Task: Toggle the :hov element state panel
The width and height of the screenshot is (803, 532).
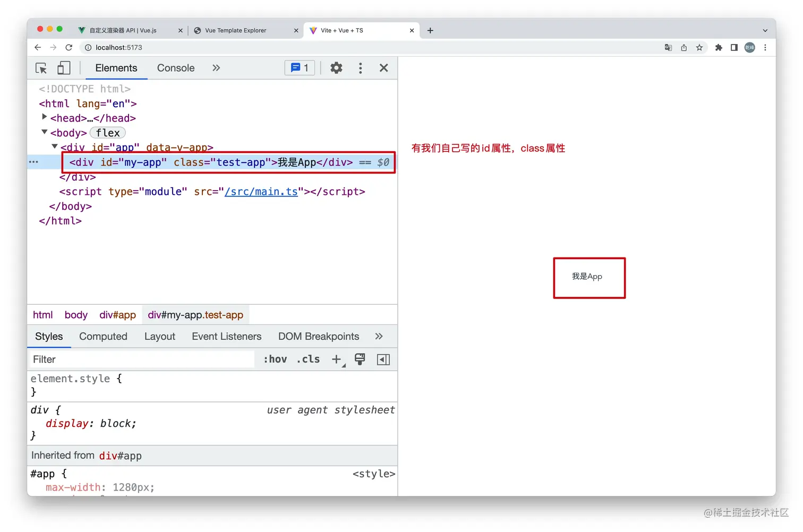Action: coord(275,359)
